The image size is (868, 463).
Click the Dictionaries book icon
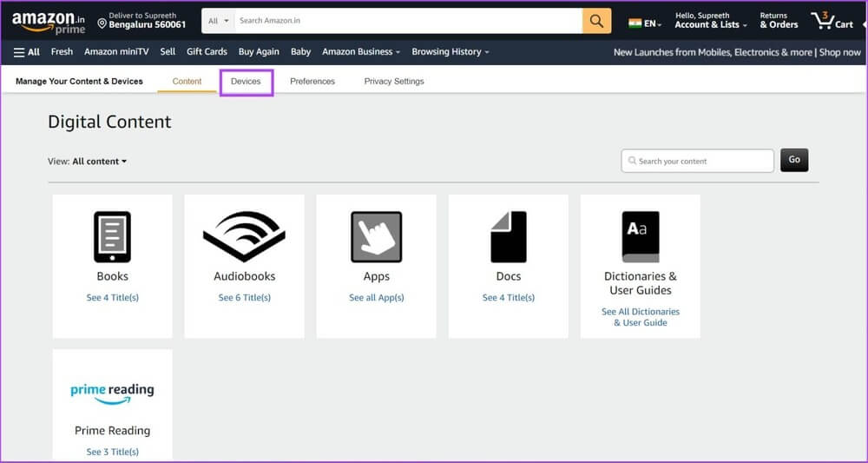(641, 236)
